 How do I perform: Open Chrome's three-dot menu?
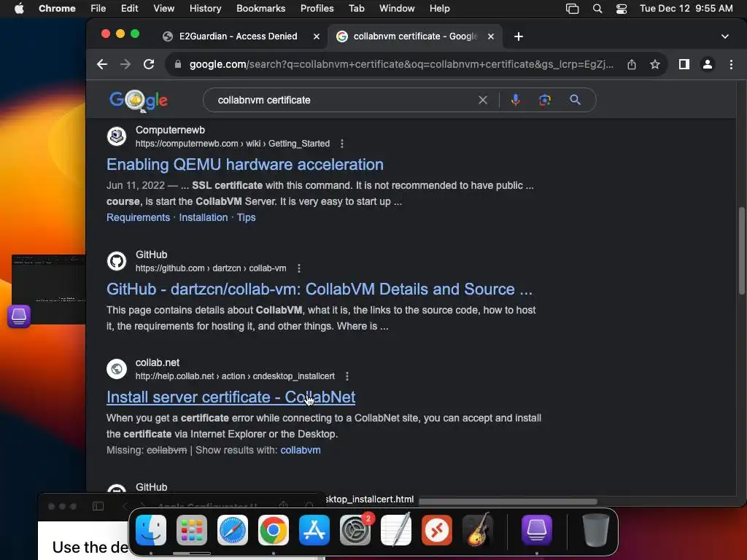click(731, 64)
